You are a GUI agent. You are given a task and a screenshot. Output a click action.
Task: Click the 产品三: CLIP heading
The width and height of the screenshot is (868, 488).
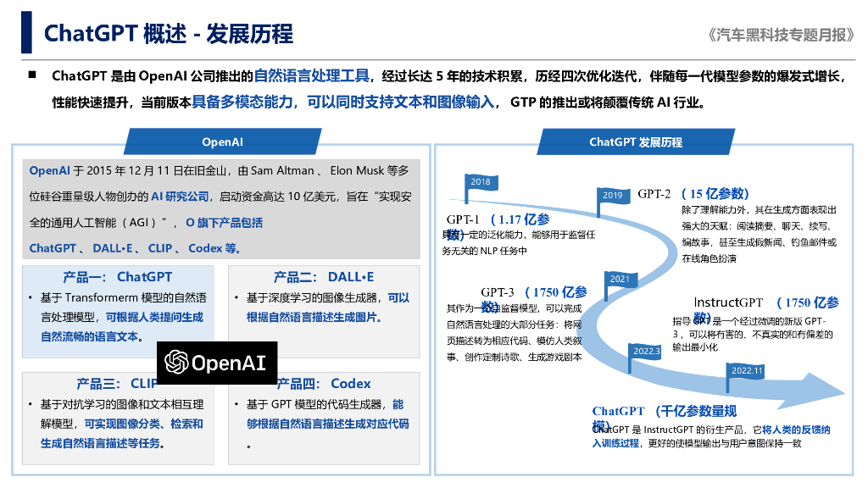coord(117,384)
